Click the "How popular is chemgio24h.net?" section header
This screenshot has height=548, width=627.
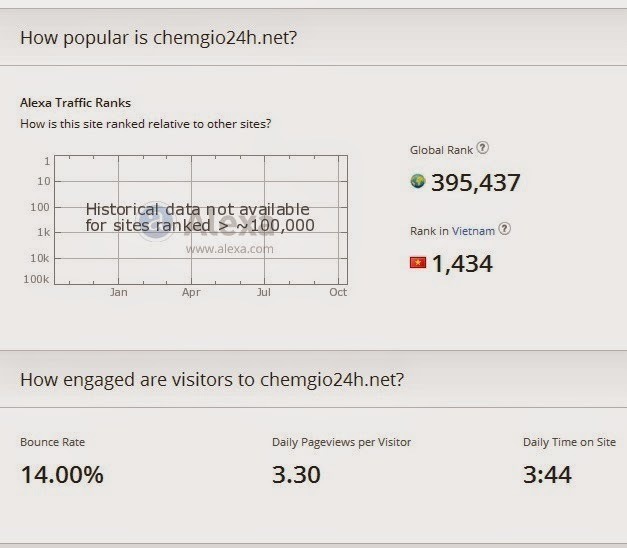(x=158, y=38)
